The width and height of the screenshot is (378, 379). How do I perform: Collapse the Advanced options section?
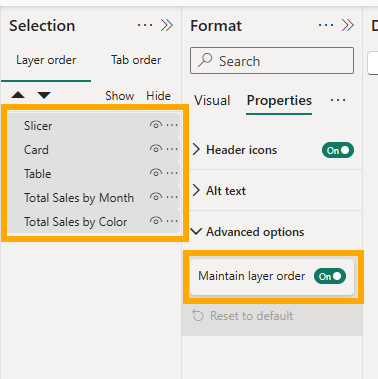click(x=197, y=231)
